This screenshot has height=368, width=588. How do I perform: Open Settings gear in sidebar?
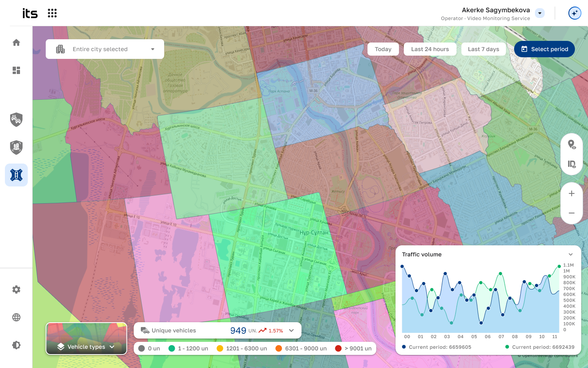[16, 289]
